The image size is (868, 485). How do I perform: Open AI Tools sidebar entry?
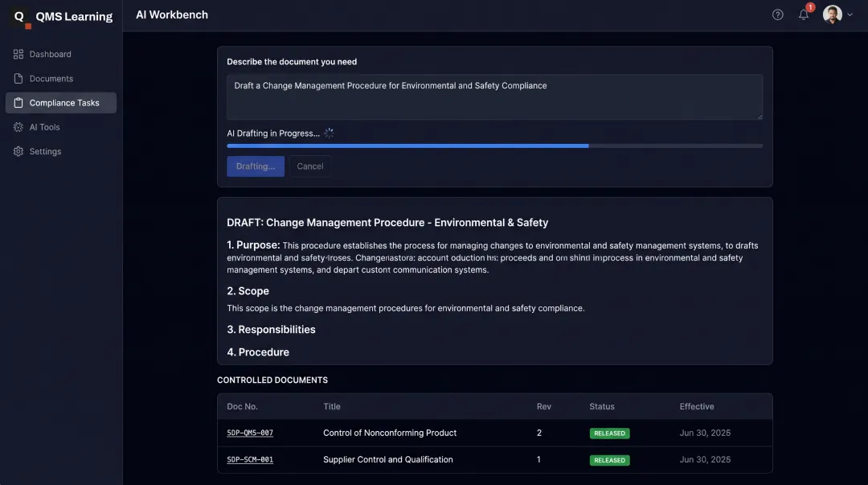point(61,127)
